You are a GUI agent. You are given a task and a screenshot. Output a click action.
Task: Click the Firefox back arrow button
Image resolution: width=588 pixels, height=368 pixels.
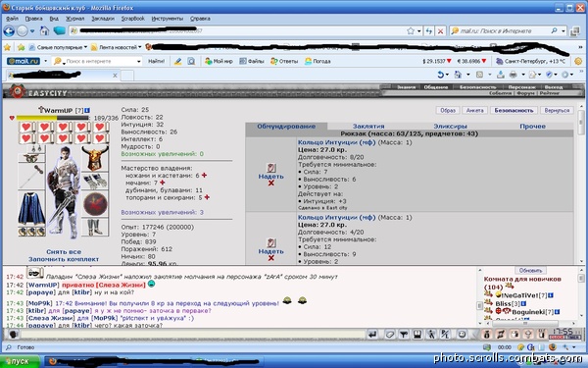(9, 30)
